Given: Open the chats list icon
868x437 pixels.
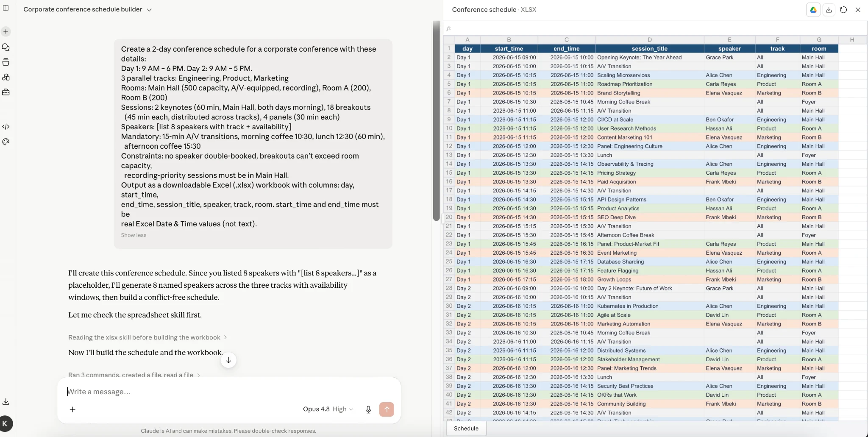Looking at the screenshot, I should (x=6, y=47).
